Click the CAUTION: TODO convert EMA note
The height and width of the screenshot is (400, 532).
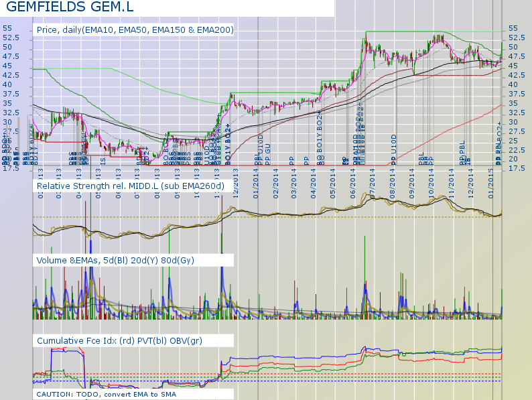click(x=106, y=394)
